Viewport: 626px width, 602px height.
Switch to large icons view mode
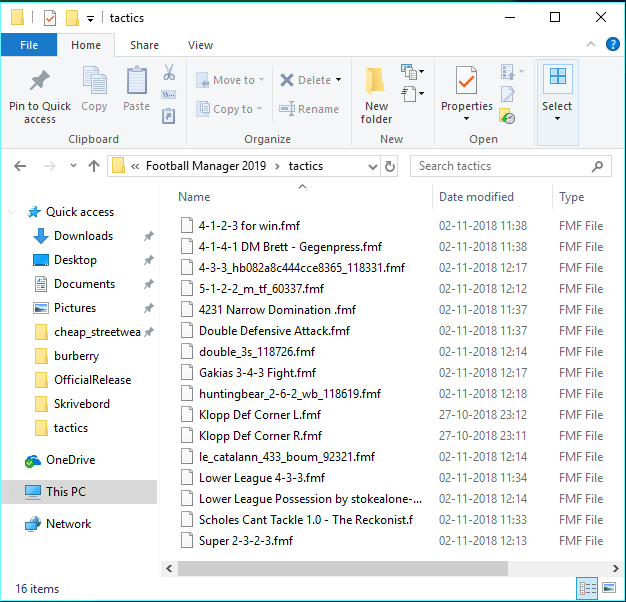607,588
